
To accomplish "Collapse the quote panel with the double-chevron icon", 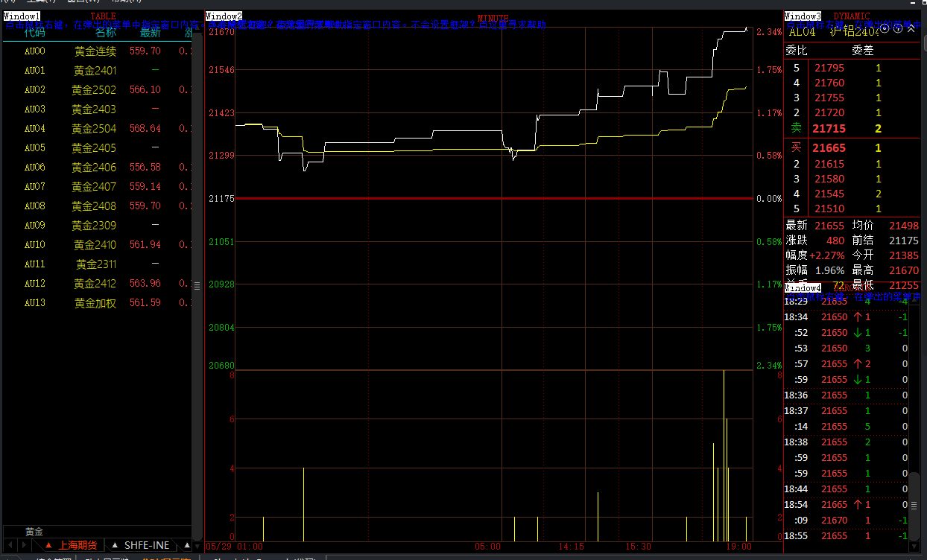I will [911, 28].
